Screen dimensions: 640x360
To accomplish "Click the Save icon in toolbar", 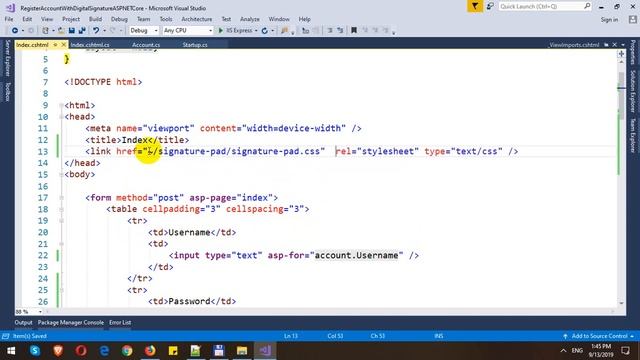I will click(x=71, y=31).
